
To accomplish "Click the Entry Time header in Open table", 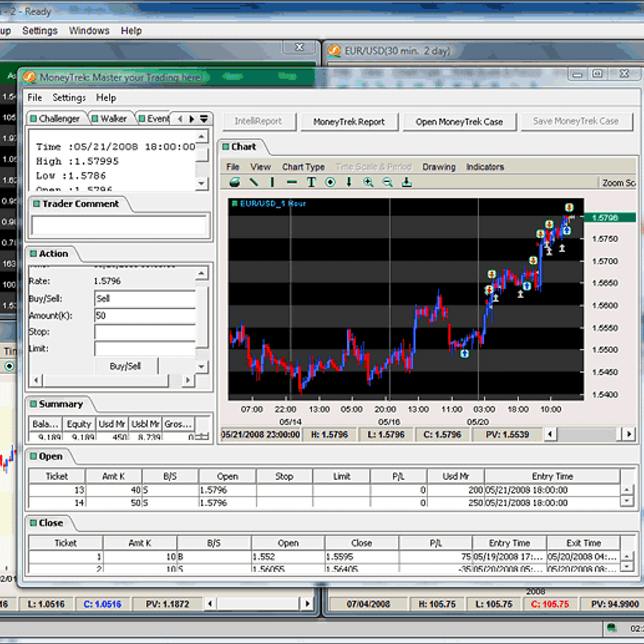I will click(x=552, y=477).
